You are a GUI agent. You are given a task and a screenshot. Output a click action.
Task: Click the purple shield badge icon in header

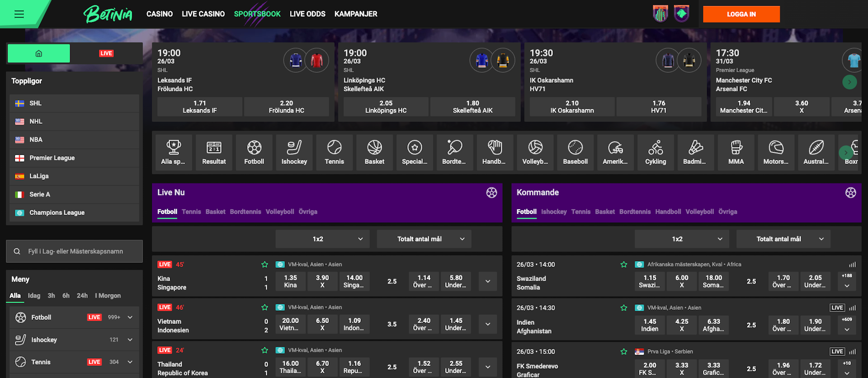click(x=682, y=14)
